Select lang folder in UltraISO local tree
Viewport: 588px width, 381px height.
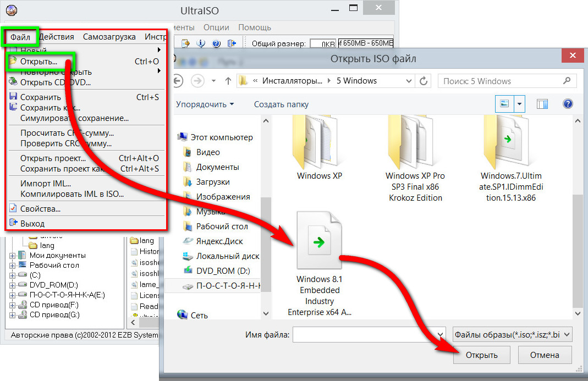click(x=47, y=246)
